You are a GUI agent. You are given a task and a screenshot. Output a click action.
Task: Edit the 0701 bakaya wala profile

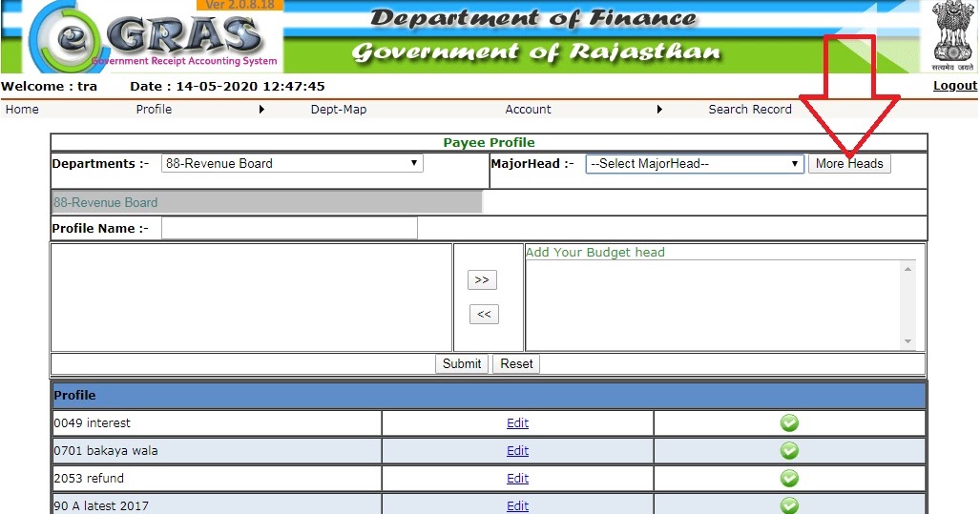point(517,450)
